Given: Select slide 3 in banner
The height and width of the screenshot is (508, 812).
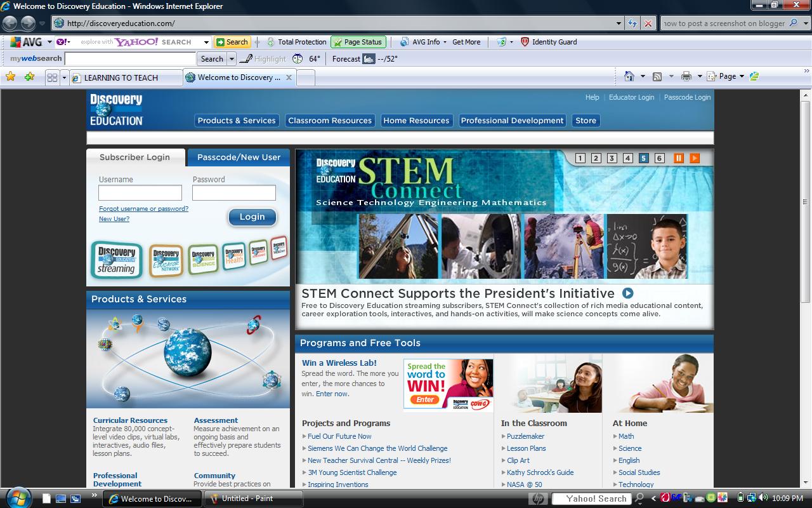Looking at the screenshot, I should click(612, 158).
